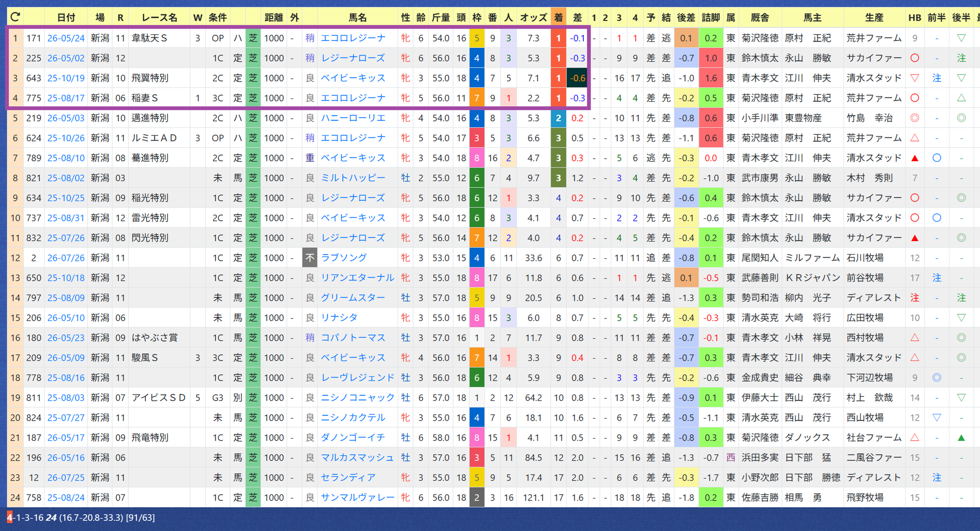980x531 pixels.
Task: Click the dark 不 track-condition cell
Action: (310, 258)
